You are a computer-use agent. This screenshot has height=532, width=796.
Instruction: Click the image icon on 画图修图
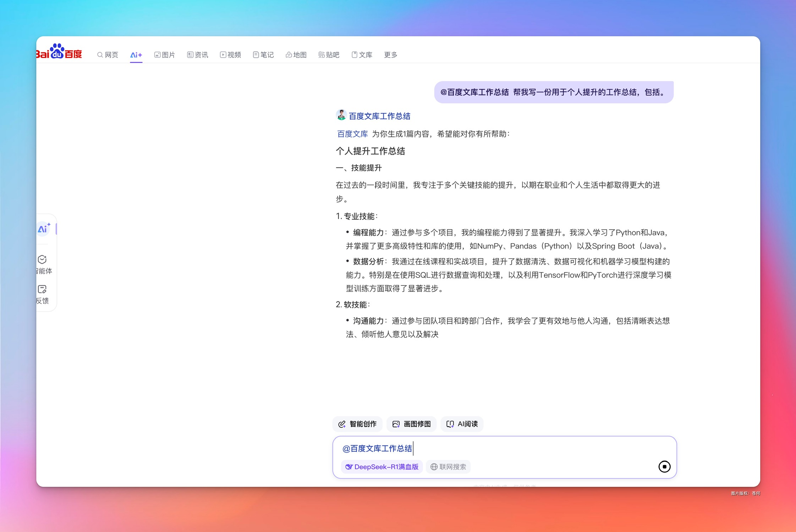[x=396, y=424]
